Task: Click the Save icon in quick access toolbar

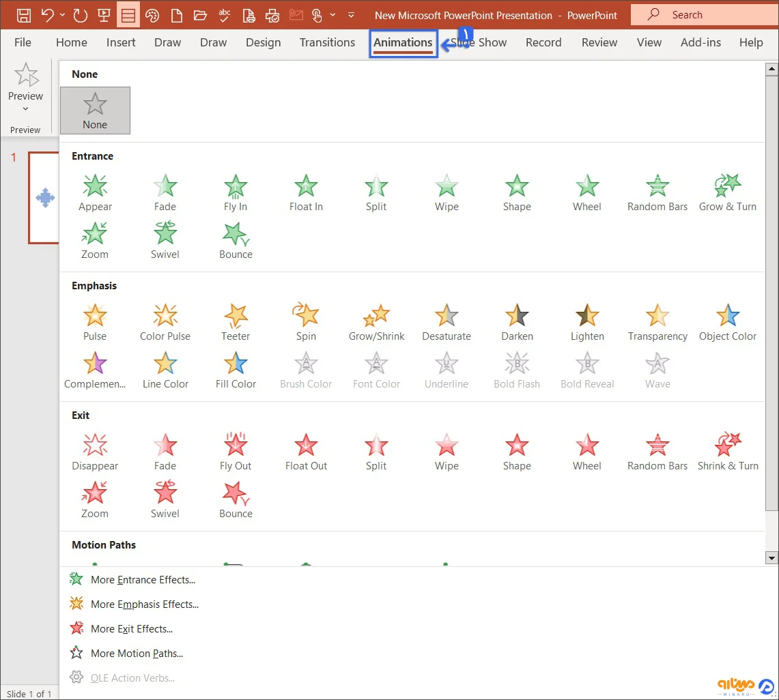Action: coord(23,16)
